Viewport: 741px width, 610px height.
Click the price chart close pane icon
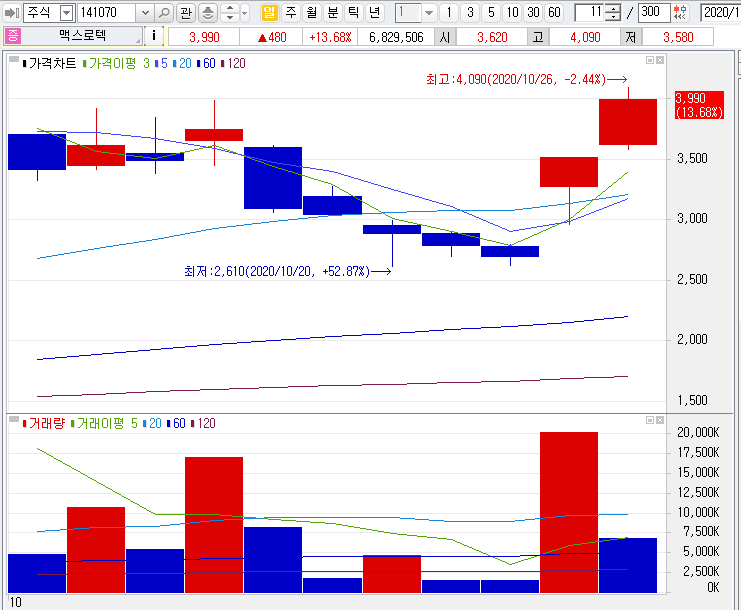(x=660, y=60)
